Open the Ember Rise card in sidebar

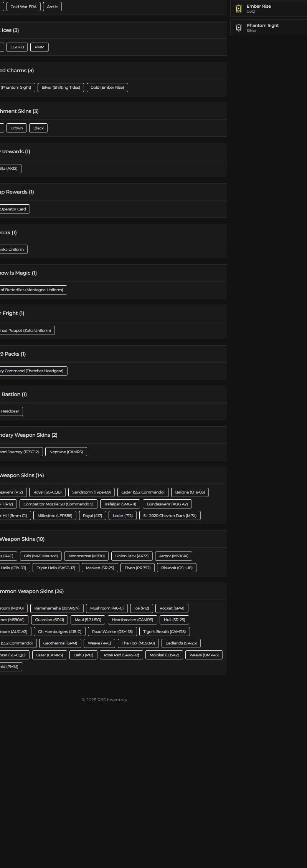269,8
